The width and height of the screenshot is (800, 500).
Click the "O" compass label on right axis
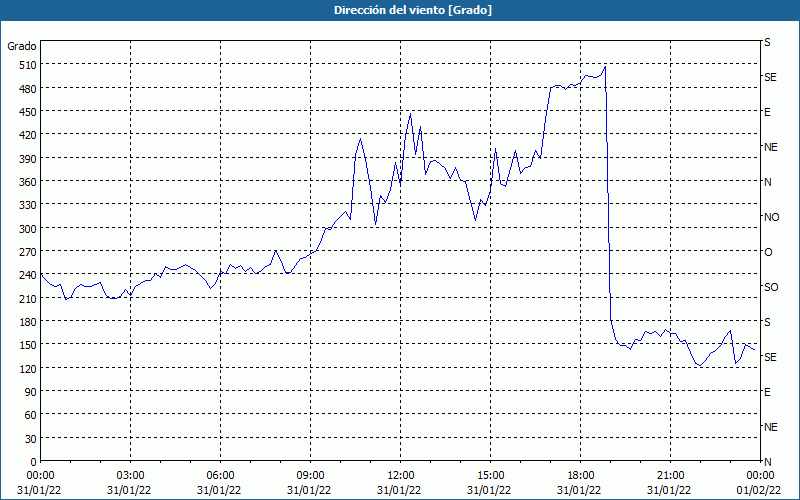click(768, 252)
